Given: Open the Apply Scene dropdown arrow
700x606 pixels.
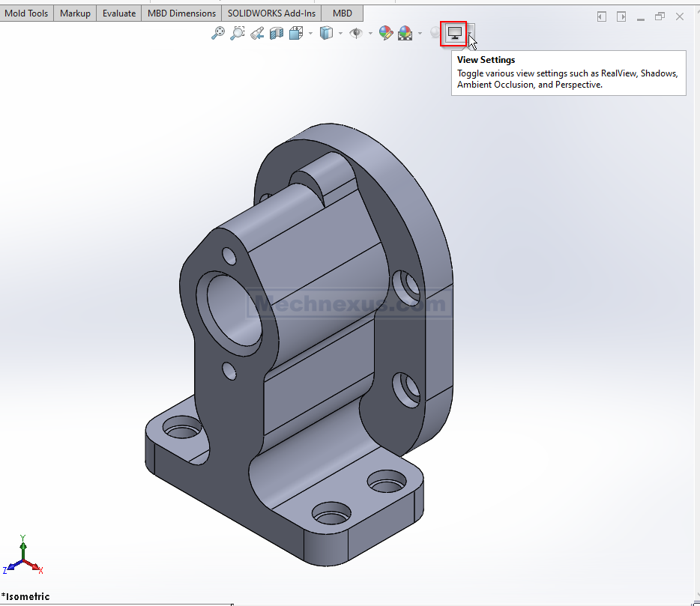Looking at the screenshot, I should coord(420,33).
